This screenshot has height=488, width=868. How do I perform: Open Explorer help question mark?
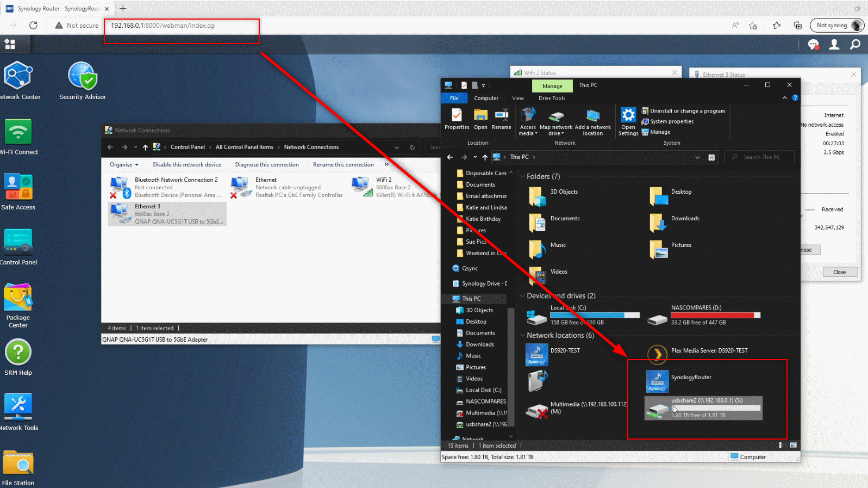pyautogui.click(x=795, y=98)
